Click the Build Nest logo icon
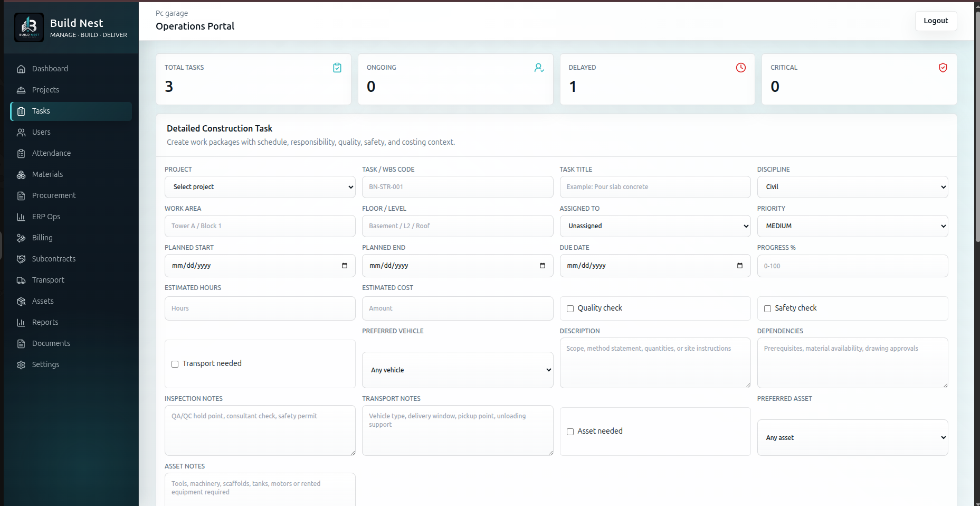The height and width of the screenshot is (506, 980). 29,27
